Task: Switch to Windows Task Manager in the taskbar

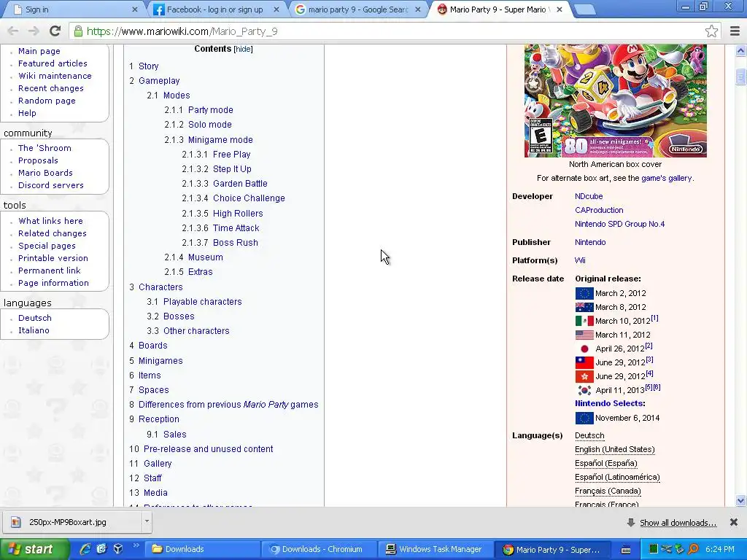Action: coord(436,549)
